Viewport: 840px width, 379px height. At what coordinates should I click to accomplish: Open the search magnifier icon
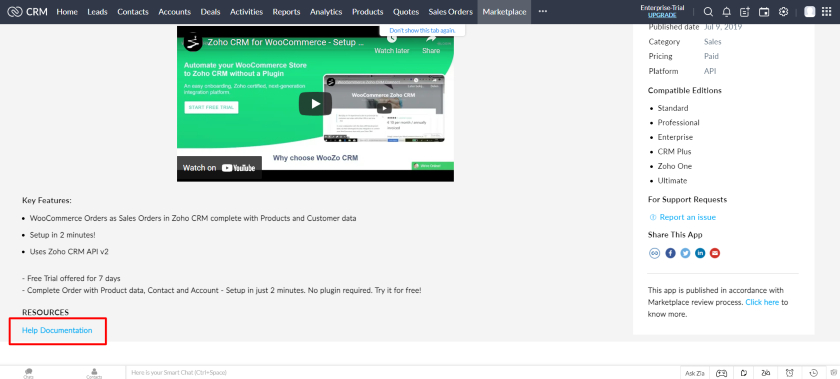tap(708, 12)
